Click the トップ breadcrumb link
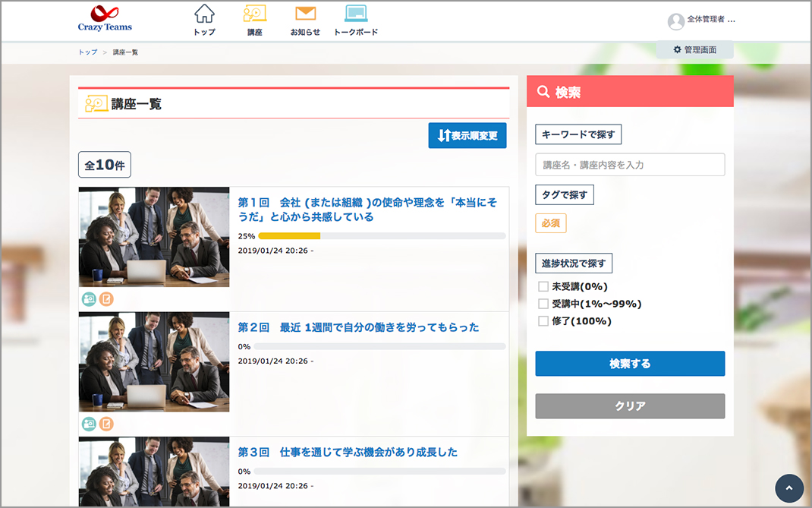The height and width of the screenshot is (508, 812). click(87, 52)
